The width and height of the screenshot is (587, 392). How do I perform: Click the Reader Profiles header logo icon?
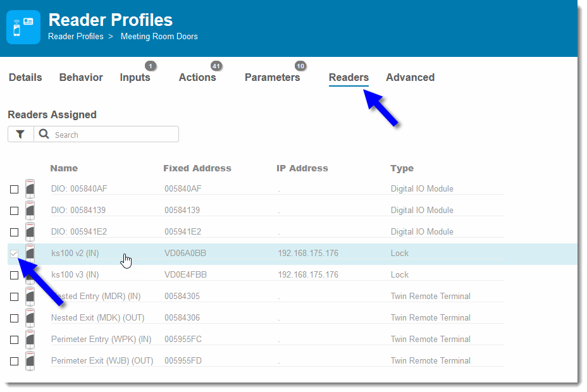click(23, 27)
